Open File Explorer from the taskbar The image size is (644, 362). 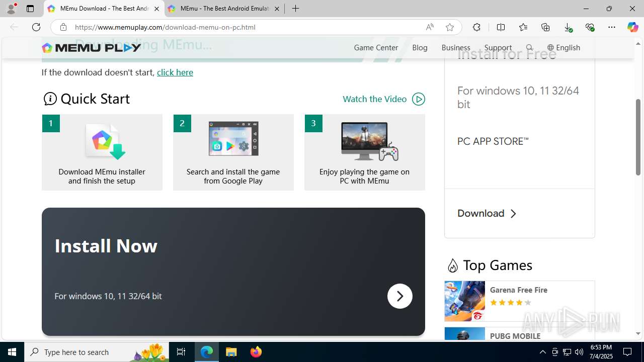[231, 352]
